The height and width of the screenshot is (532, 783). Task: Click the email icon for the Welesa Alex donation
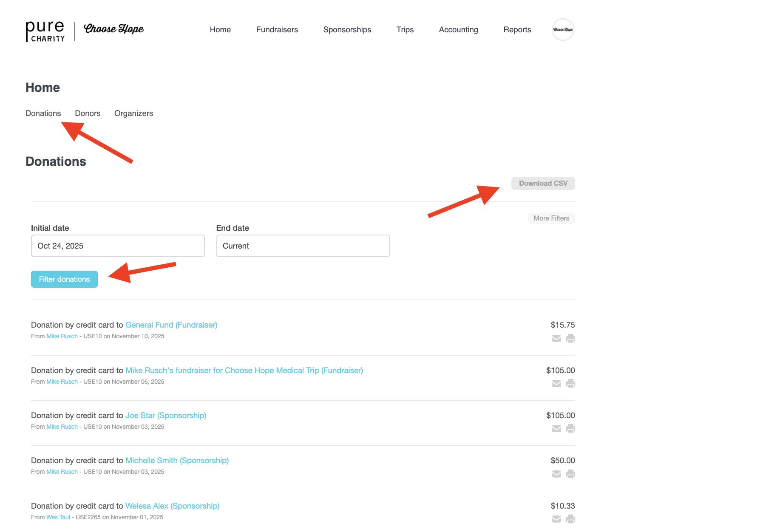556,519
